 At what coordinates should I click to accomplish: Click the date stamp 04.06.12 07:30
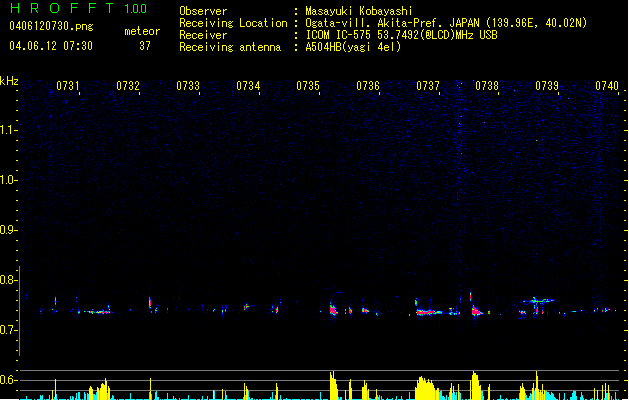pyautogui.click(x=51, y=46)
